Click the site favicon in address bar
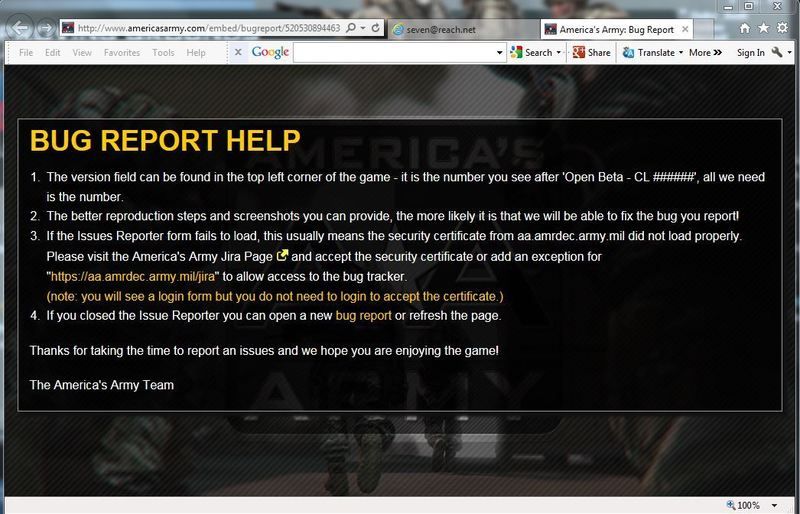 68,28
